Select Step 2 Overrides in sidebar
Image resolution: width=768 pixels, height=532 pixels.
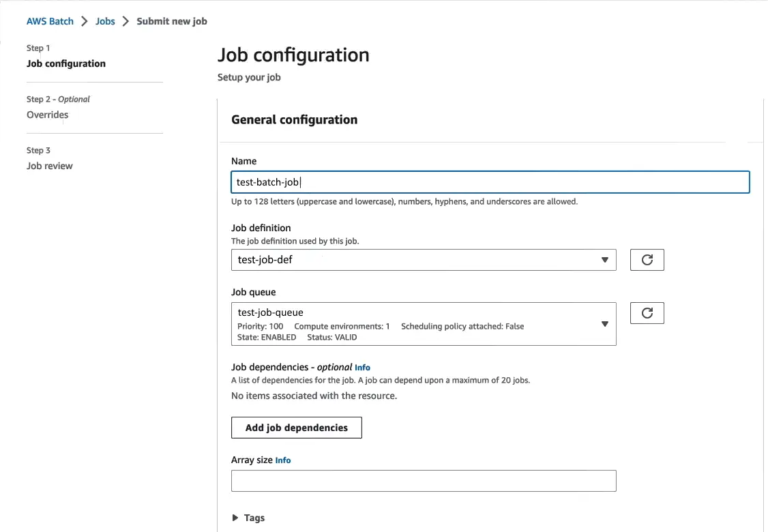(x=47, y=115)
